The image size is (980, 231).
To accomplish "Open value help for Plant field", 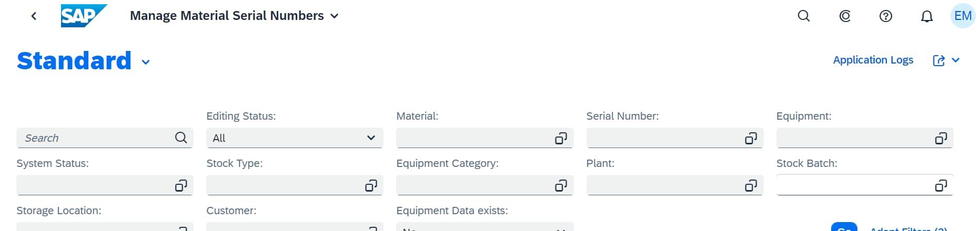I will 751,185.
